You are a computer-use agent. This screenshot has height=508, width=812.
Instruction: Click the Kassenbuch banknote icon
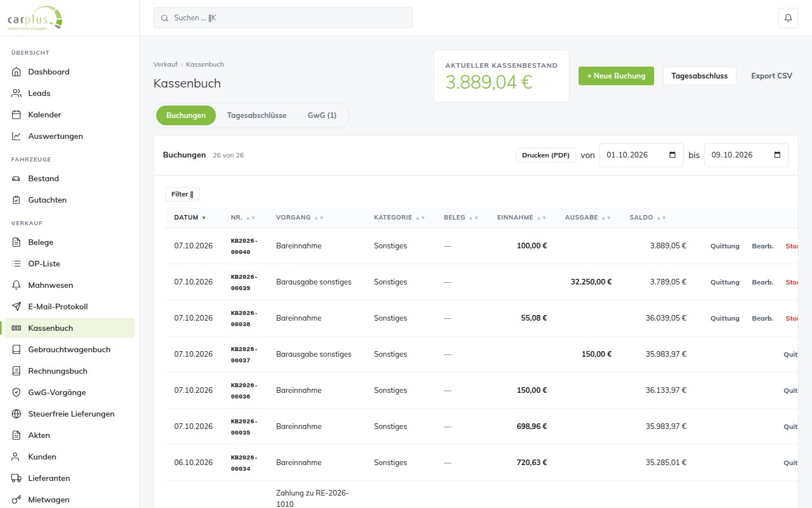pyautogui.click(x=16, y=328)
